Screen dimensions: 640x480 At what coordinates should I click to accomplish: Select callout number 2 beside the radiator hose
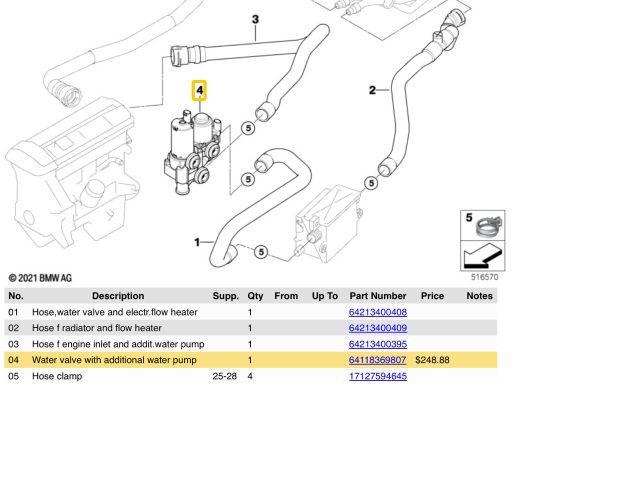point(372,91)
